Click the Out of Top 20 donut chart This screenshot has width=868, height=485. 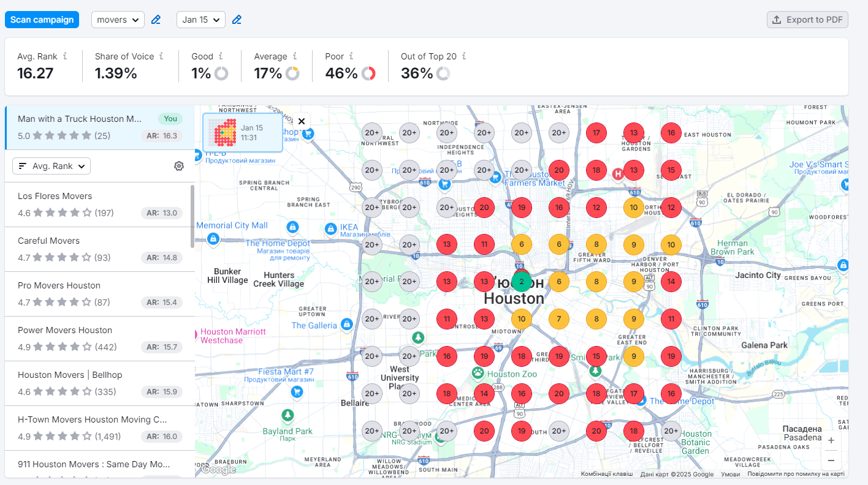coord(443,73)
